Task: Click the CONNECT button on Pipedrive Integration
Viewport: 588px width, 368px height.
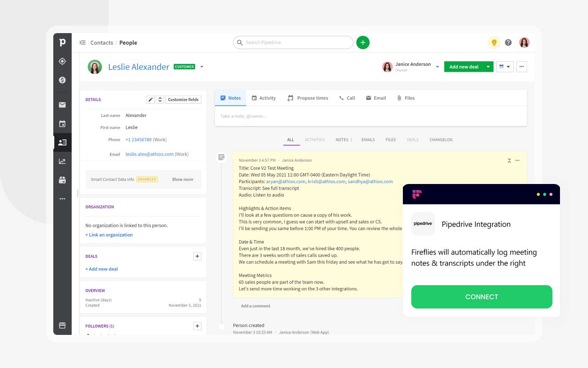Action: (x=481, y=297)
